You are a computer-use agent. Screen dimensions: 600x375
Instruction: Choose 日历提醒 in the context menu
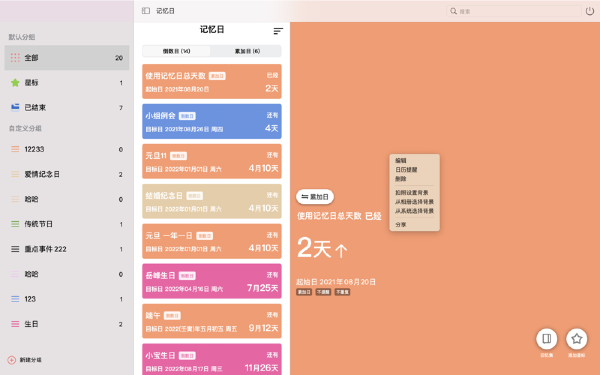406,170
